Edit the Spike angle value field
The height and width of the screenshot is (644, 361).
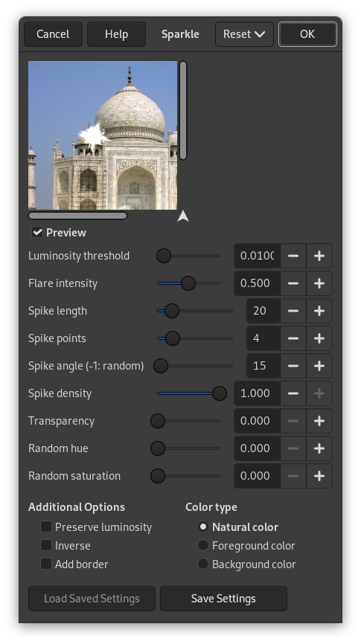coord(263,366)
